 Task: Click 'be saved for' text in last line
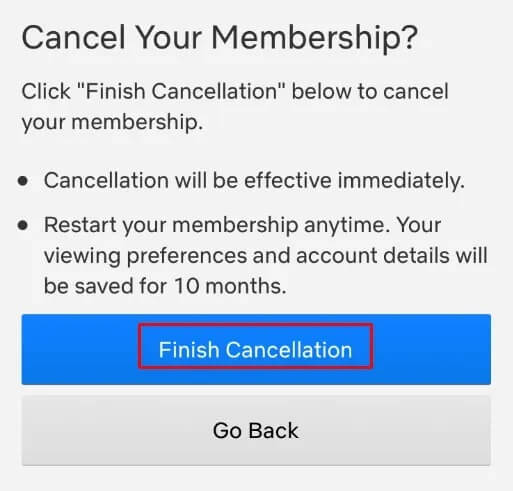106,286
